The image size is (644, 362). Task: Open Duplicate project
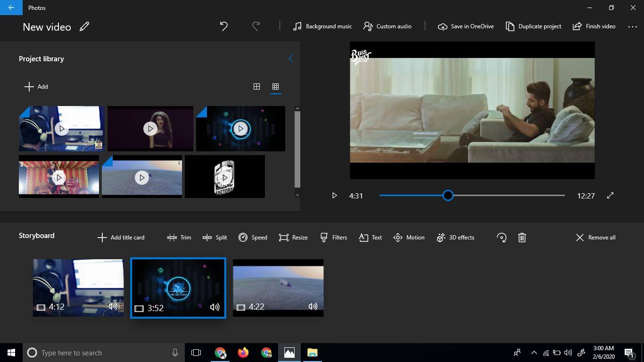[533, 26]
